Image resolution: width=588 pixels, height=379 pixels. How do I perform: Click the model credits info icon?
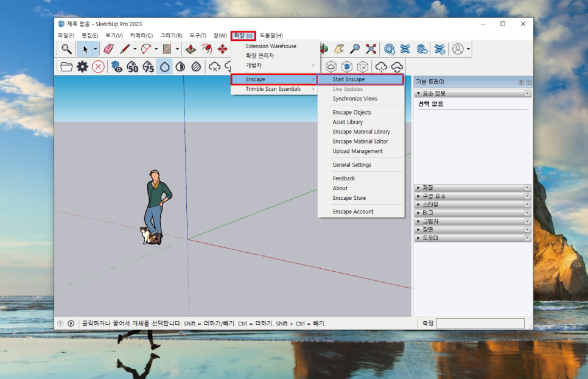pos(71,323)
